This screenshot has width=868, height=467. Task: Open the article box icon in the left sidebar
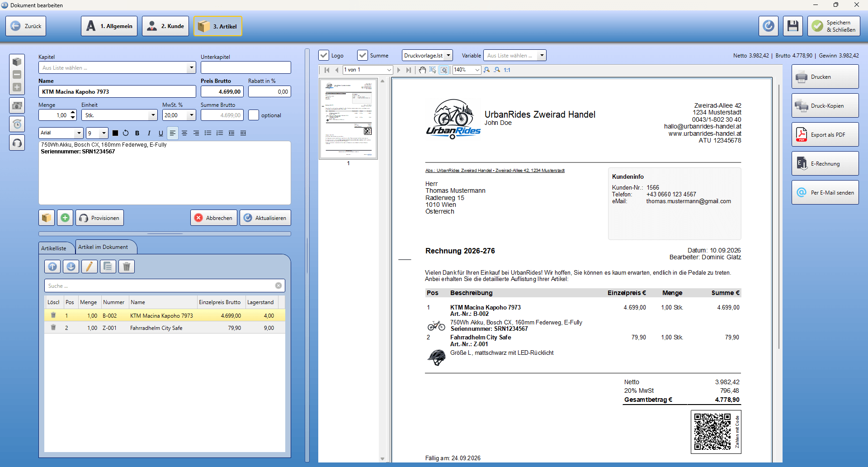[x=17, y=62]
